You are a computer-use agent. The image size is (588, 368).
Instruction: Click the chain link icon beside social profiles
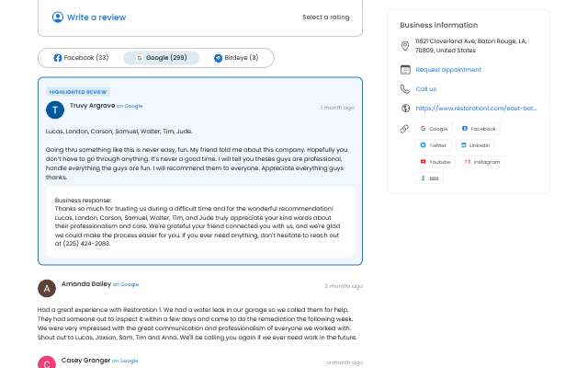tap(404, 129)
